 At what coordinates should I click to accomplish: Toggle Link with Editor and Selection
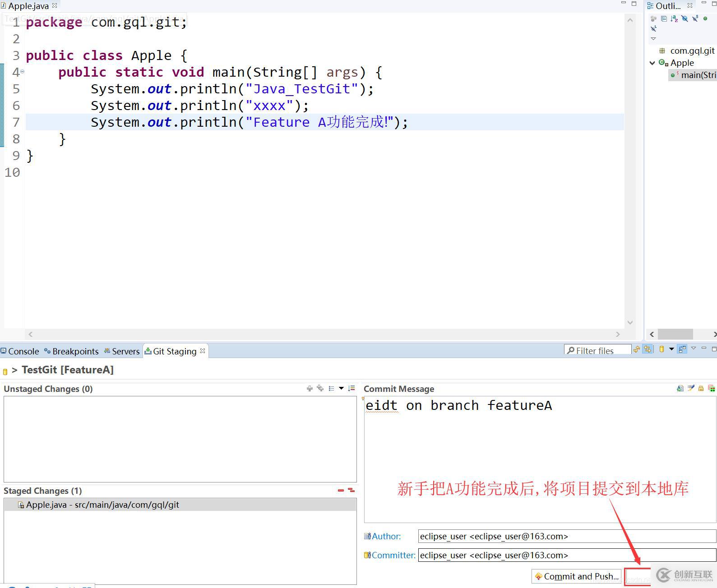[648, 349]
